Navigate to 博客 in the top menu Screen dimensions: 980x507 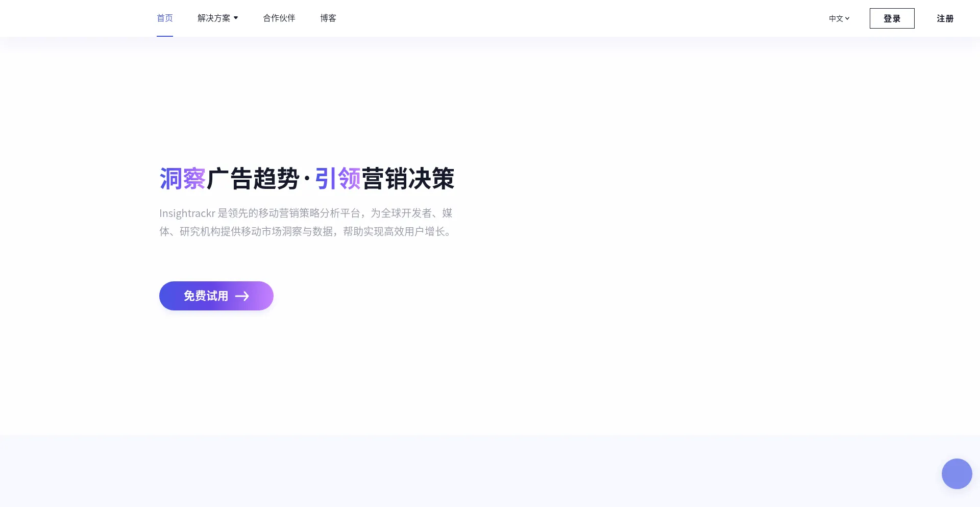(328, 18)
